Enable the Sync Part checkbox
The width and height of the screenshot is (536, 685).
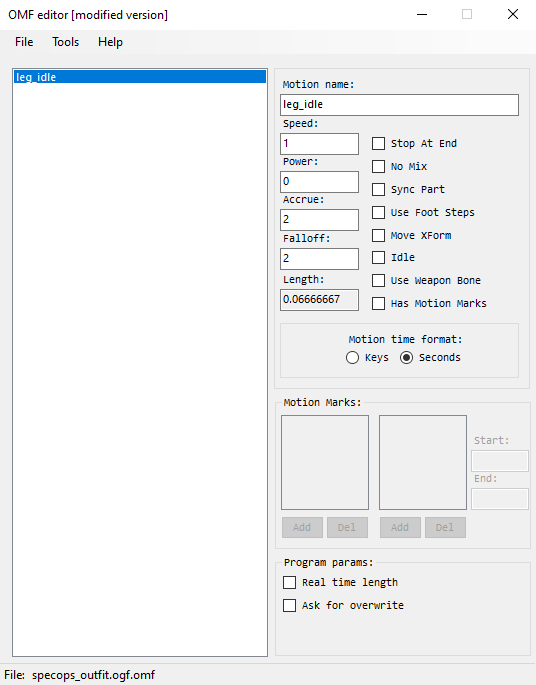[378, 189]
